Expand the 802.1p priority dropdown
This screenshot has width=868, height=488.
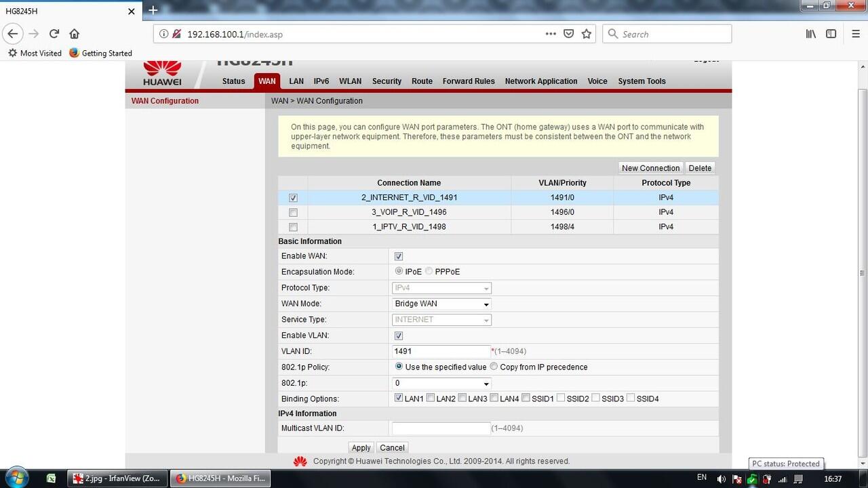tap(441, 383)
